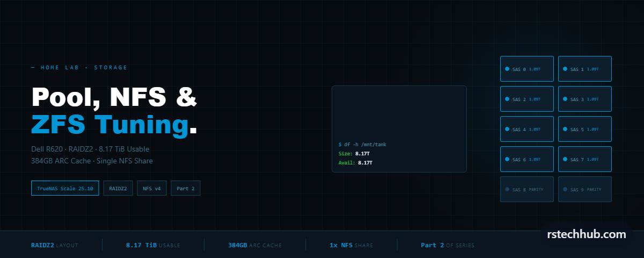Screen dimensions: 644x258
Task: Select the SAS 3 drive card
Action: [585, 99]
